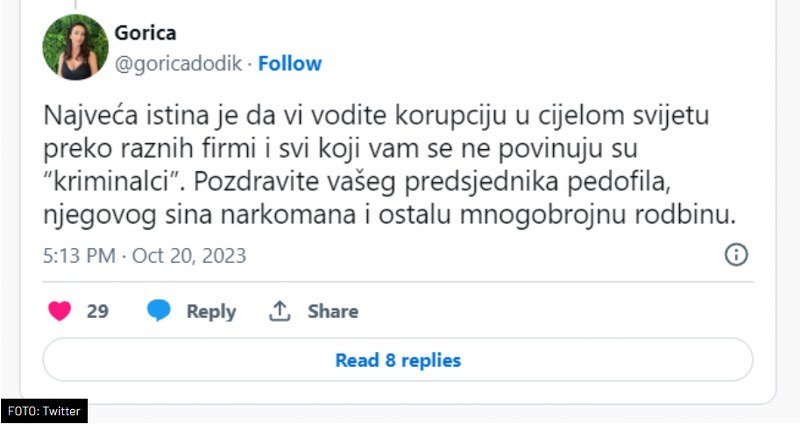Open the @goricadodik handle link
800x424 pixels.
(x=178, y=63)
